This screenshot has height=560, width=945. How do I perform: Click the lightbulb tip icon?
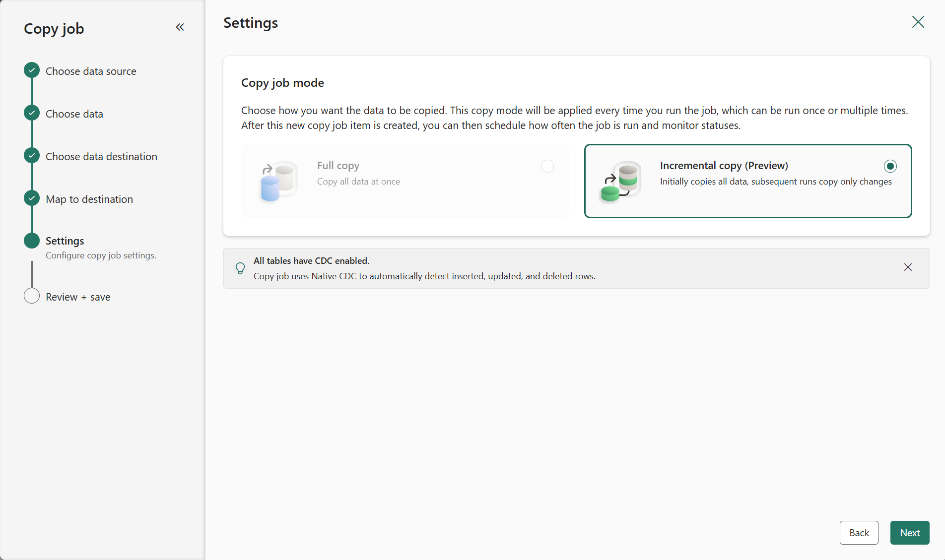click(x=240, y=268)
